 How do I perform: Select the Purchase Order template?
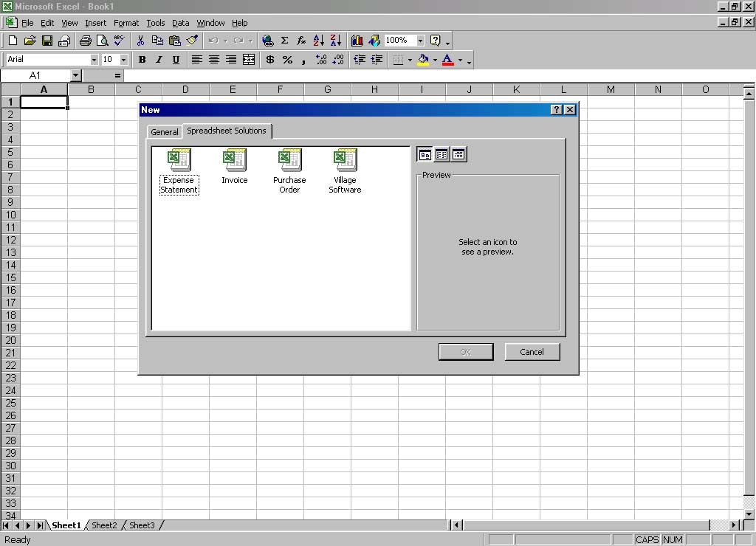point(289,172)
